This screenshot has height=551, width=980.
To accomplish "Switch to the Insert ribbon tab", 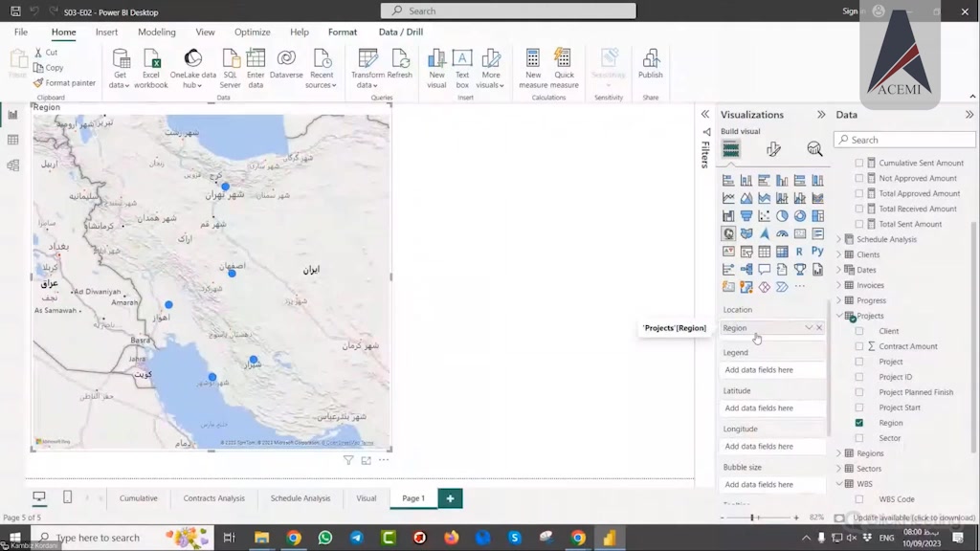I will (x=106, y=32).
